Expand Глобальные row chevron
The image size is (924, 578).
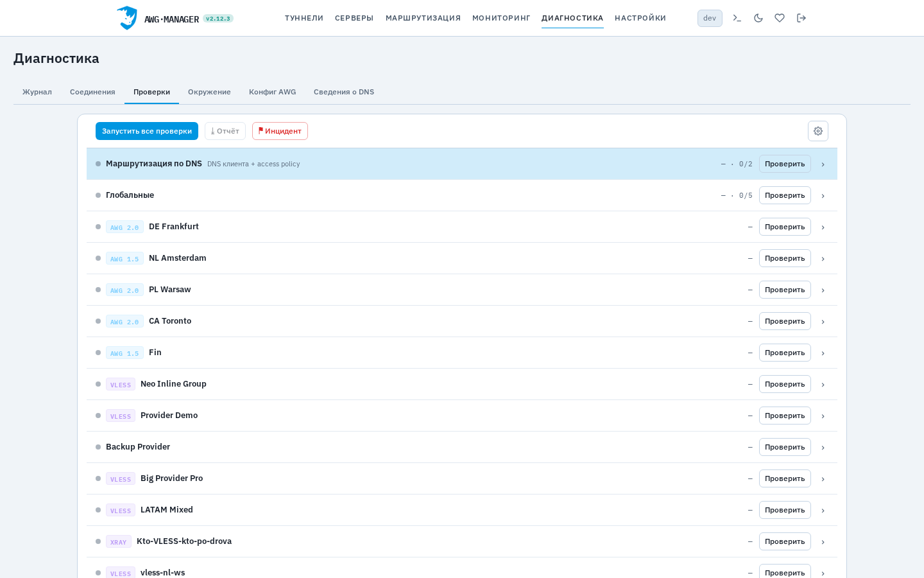coord(823,196)
